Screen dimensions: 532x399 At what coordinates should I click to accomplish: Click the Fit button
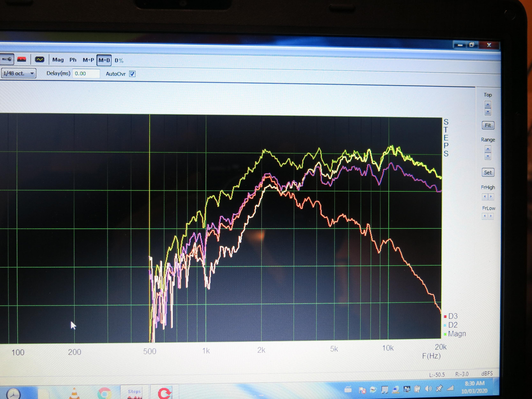point(488,125)
